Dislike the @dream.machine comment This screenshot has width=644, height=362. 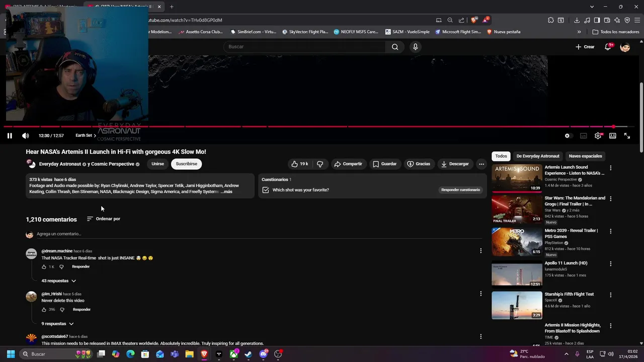click(x=61, y=267)
